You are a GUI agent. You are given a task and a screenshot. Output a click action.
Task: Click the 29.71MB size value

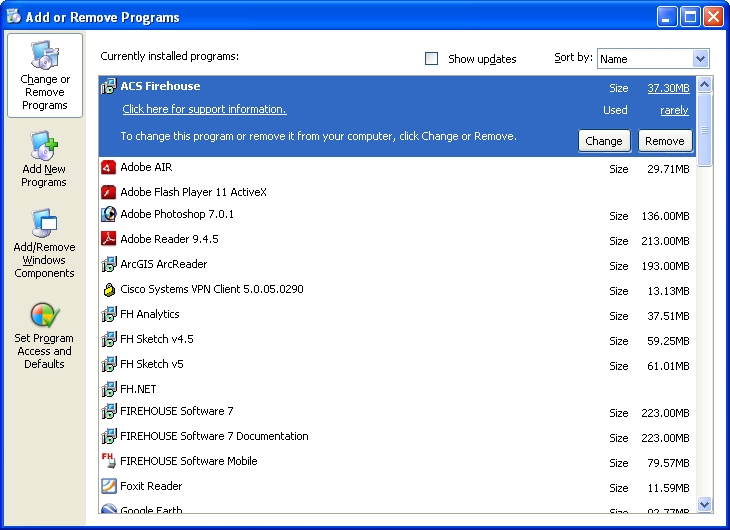[x=668, y=169]
